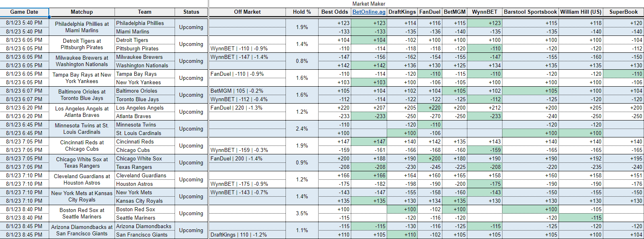The height and width of the screenshot is (239, 644).
Task: Select the Status column header
Action: pos(191,12)
